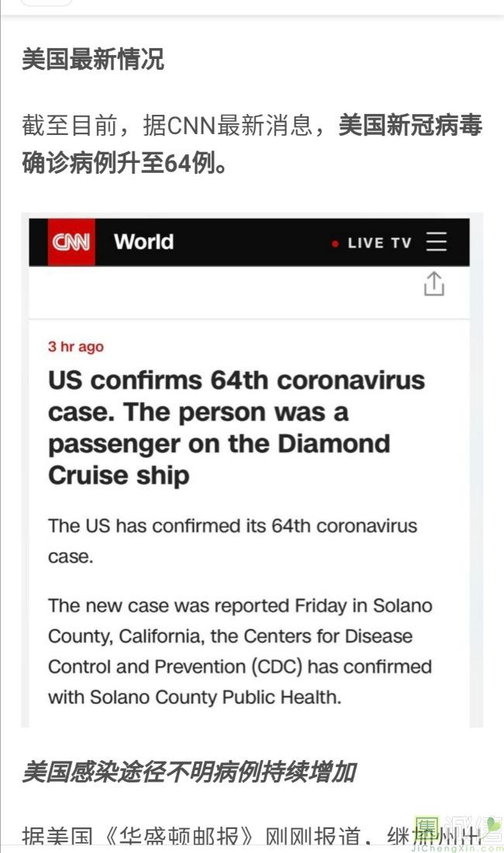
Task: Open the "US confirms 64th coronavirus case" headline
Action: click(x=236, y=427)
